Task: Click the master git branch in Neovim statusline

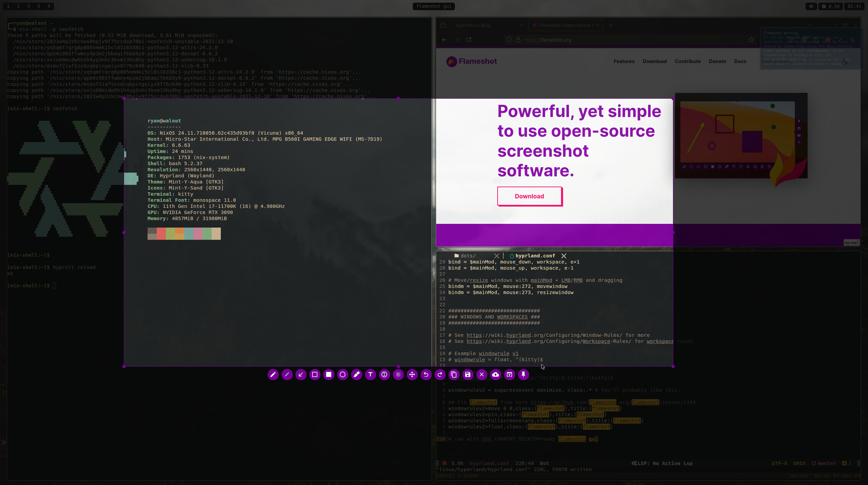Action: tap(824, 463)
